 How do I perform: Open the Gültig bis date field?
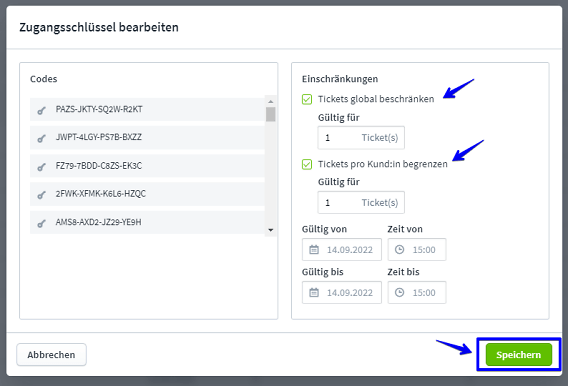point(342,292)
